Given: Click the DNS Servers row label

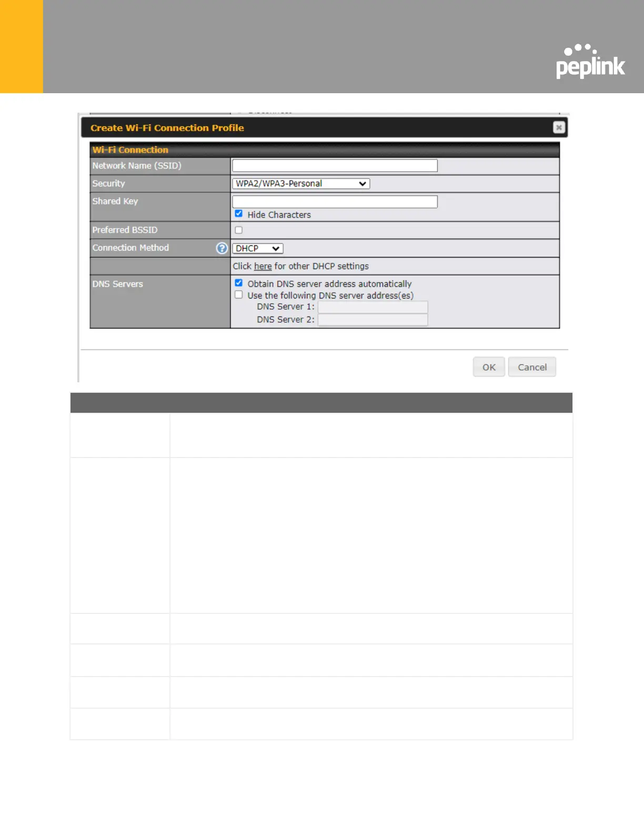Looking at the screenshot, I should (118, 284).
